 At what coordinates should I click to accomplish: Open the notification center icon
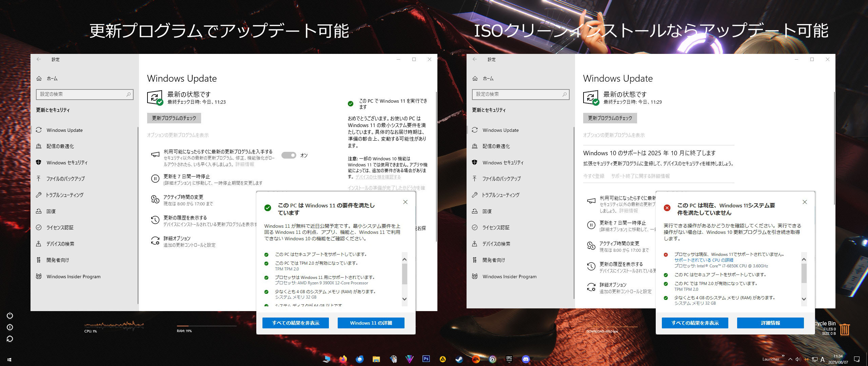[857, 359]
